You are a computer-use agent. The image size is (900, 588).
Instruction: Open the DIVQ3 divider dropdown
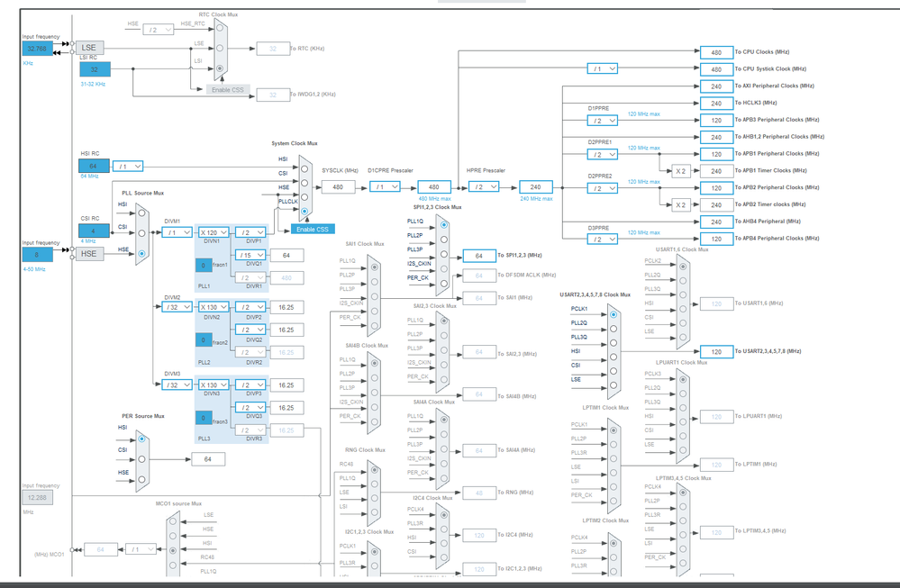tap(250, 407)
